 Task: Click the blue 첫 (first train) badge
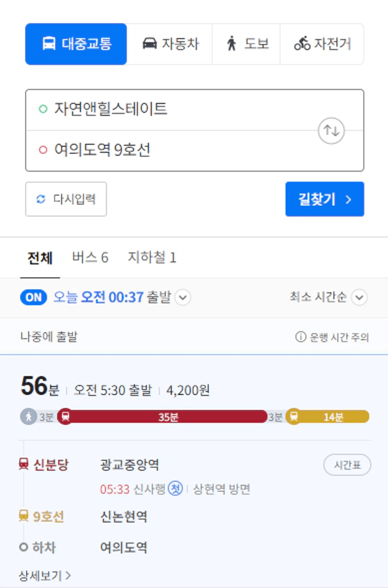click(x=175, y=489)
